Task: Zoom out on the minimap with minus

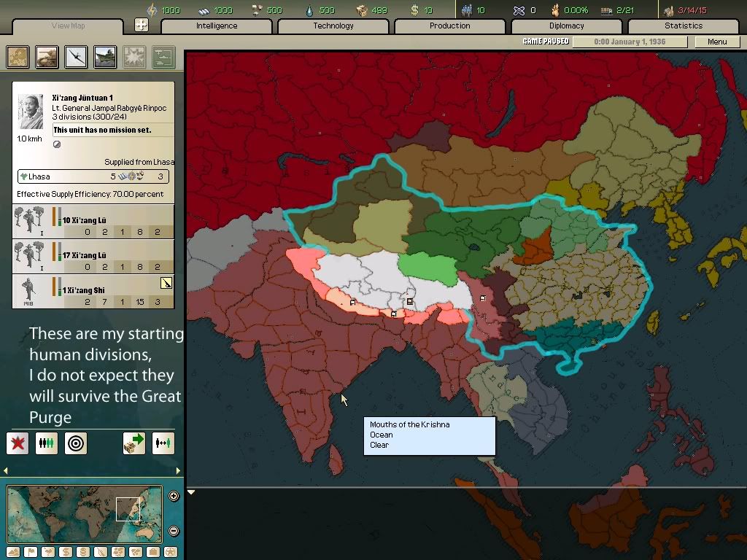Action: [x=174, y=531]
